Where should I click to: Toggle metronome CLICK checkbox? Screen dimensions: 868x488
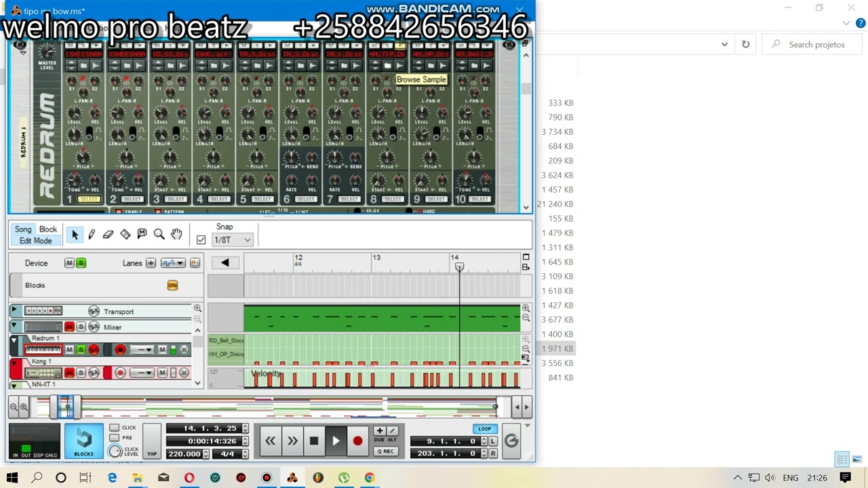coord(114,428)
